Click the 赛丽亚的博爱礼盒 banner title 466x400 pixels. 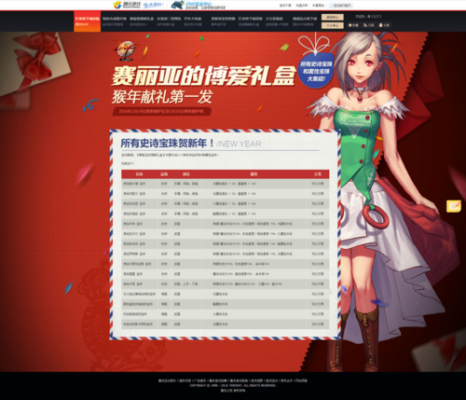203,76
